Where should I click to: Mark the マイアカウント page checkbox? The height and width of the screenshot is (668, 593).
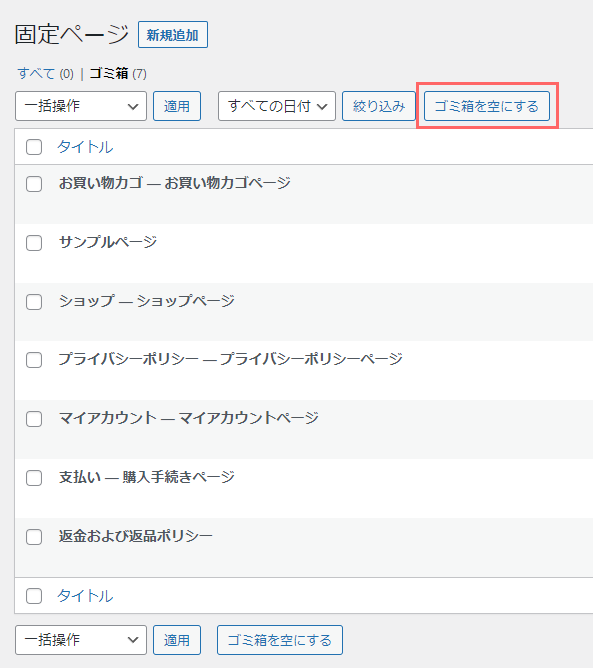click(34, 419)
